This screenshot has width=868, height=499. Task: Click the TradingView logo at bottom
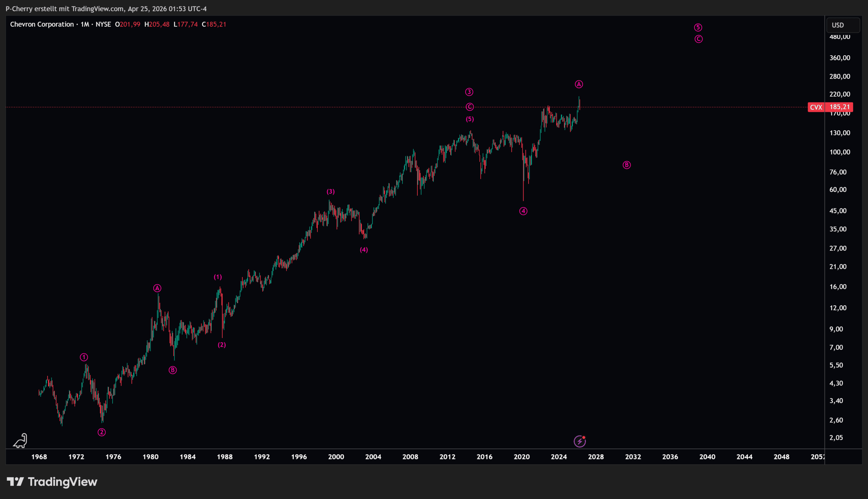[52, 482]
